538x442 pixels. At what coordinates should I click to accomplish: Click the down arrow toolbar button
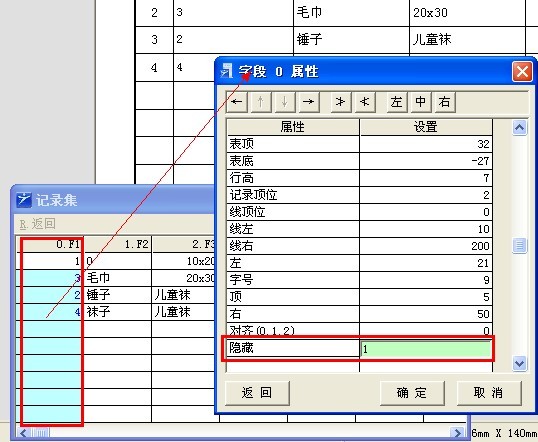(x=284, y=102)
